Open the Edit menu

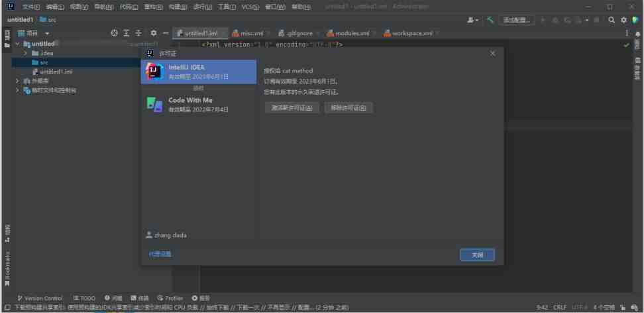click(x=55, y=7)
